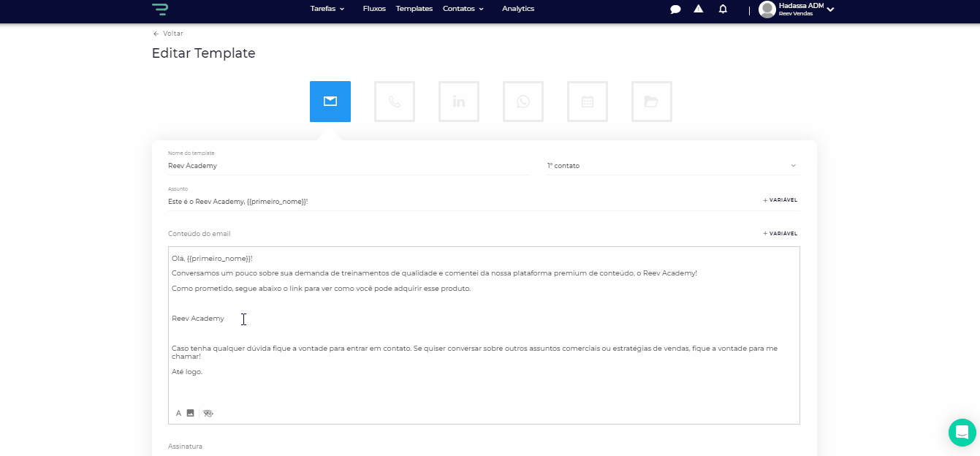Click the Reev logo in the top bar
Image resolution: width=980 pixels, height=456 pixels.
click(x=159, y=9)
